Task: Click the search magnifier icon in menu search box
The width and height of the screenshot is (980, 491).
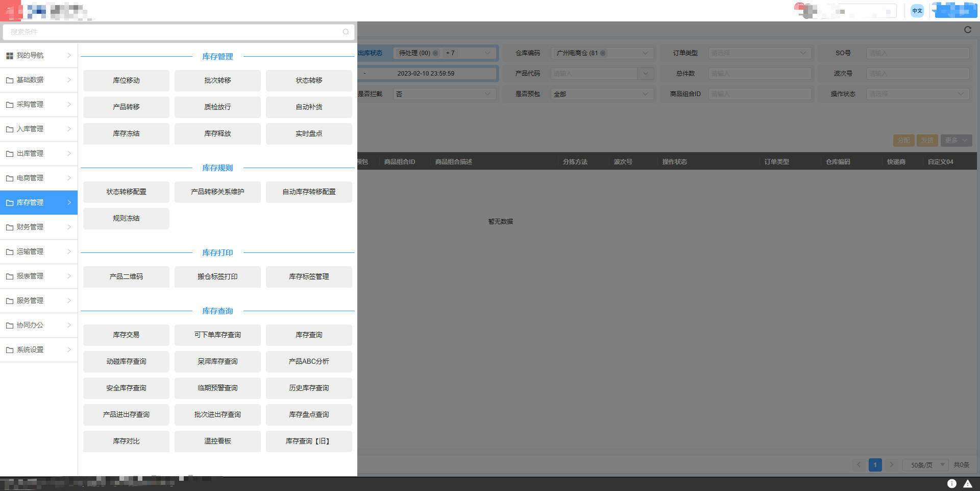Action: coord(346,32)
